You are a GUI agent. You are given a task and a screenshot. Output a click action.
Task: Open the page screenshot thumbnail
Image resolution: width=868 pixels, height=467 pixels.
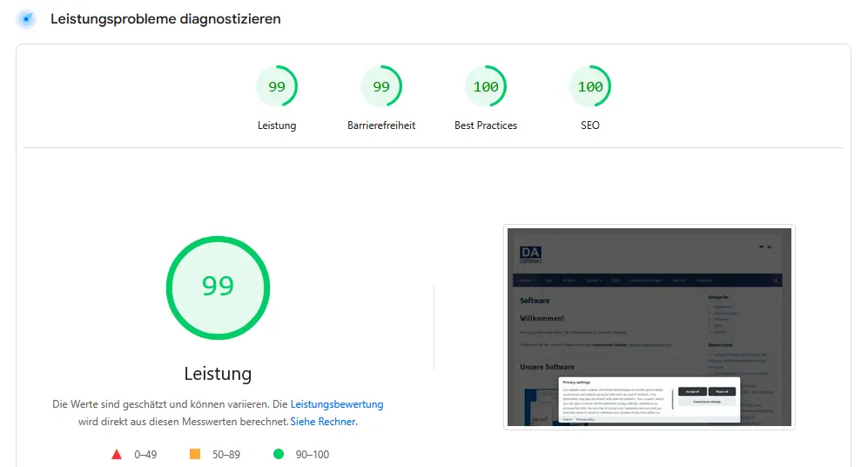pyautogui.click(x=649, y=327)
